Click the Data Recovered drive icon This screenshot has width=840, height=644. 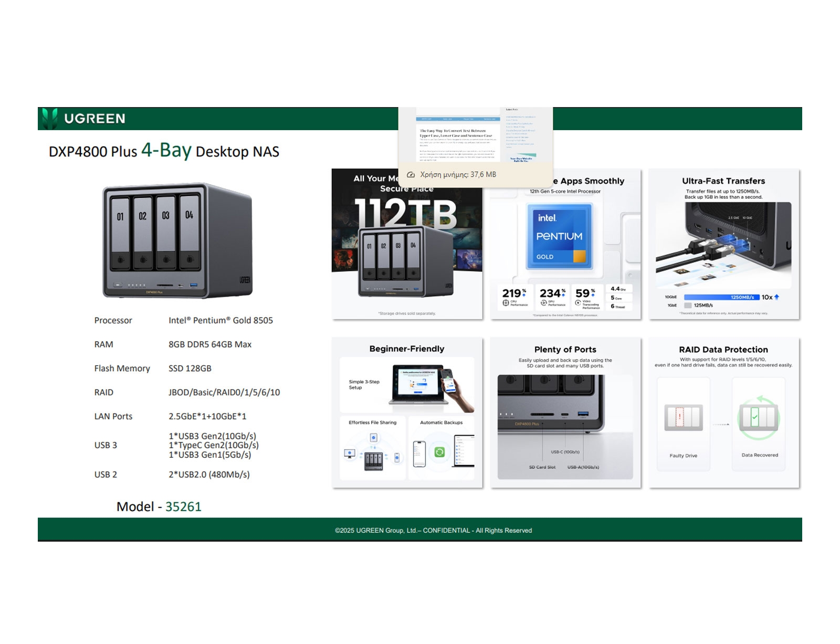tap(759, 417)
